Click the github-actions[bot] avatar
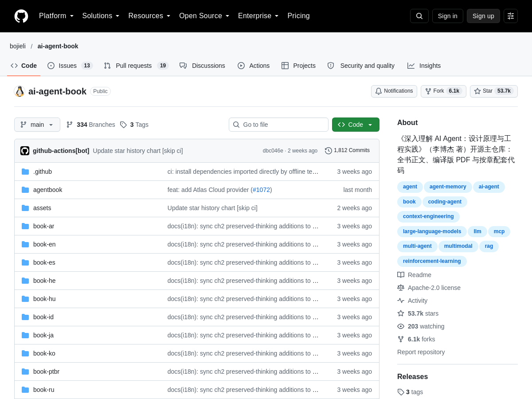This screenshot has width=532, height=399. point(25,151)
